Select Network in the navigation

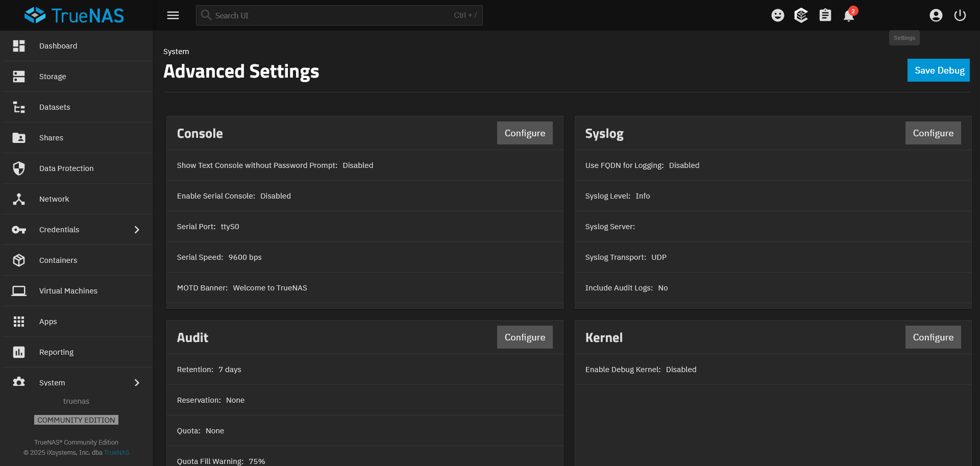[x=77, y=199]
